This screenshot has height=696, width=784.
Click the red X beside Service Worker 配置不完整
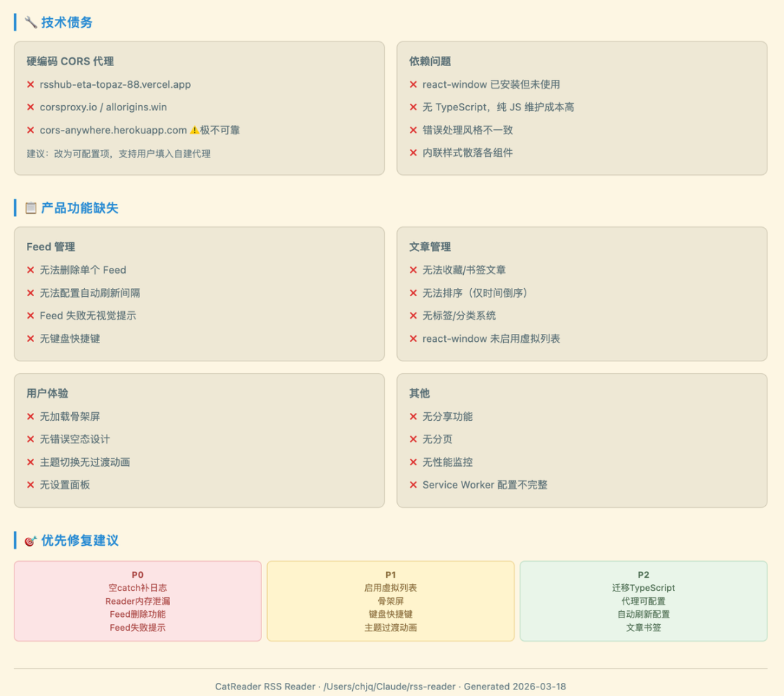(413, 485)
